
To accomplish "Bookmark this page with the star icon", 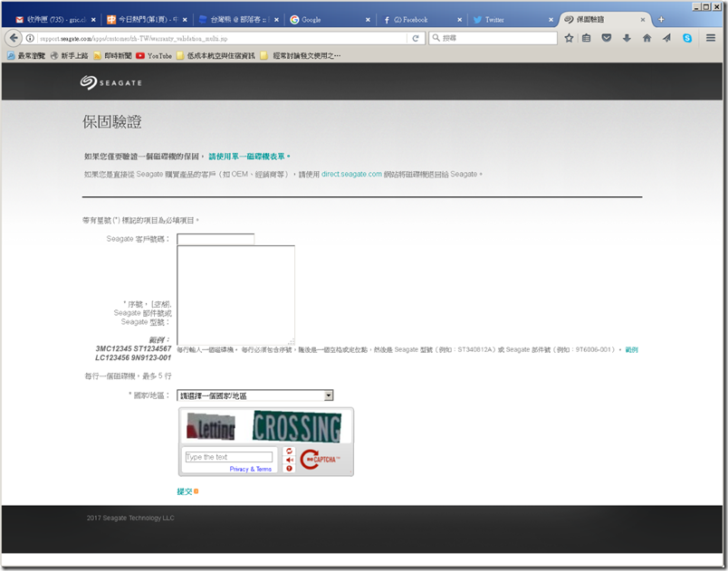I will [x=569, y=38].
